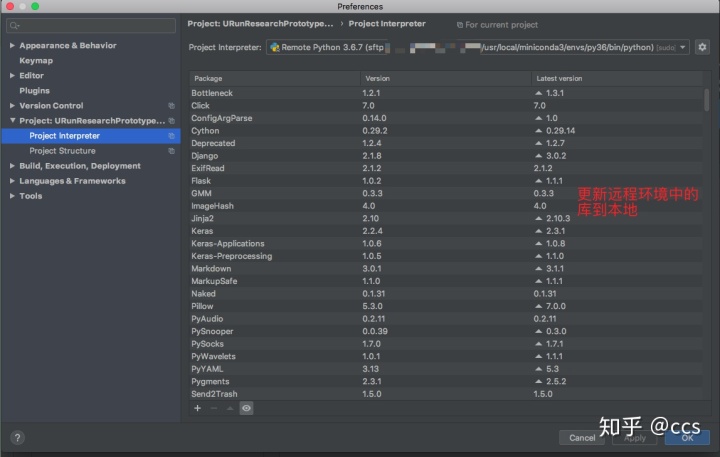
Task: Select the Deprecated package row
Action: [x=446, y=143]
